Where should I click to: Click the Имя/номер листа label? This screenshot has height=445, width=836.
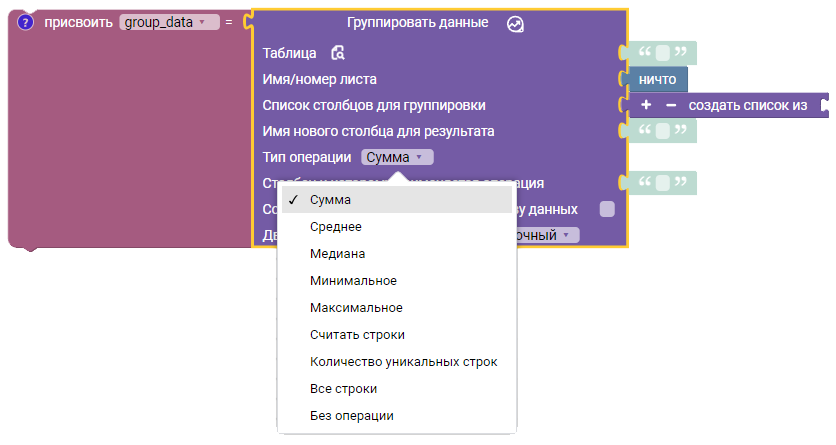(319, 79)
